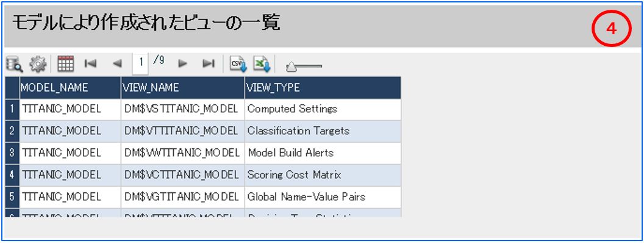Export the table to Excel
The width and height of the screenshot is (644, 243).
[262, 63]
